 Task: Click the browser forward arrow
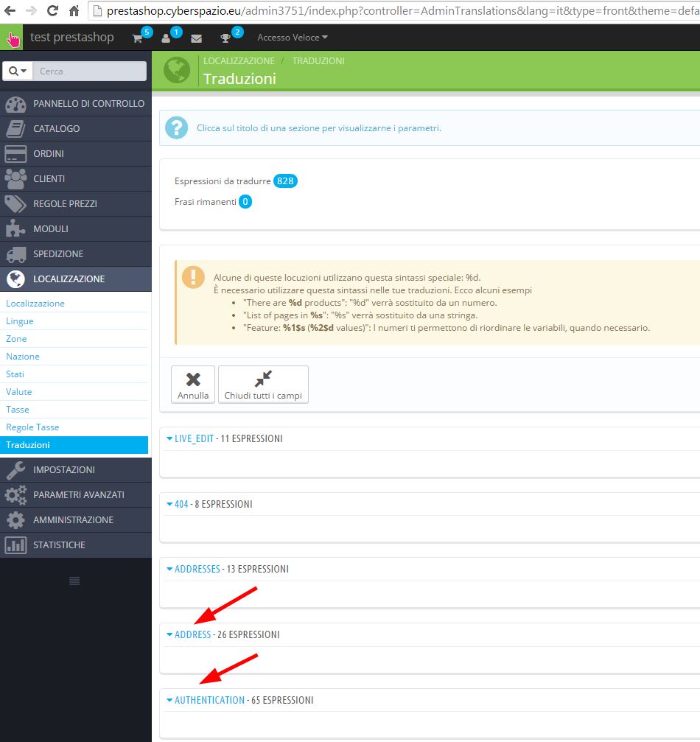point(31,10)
